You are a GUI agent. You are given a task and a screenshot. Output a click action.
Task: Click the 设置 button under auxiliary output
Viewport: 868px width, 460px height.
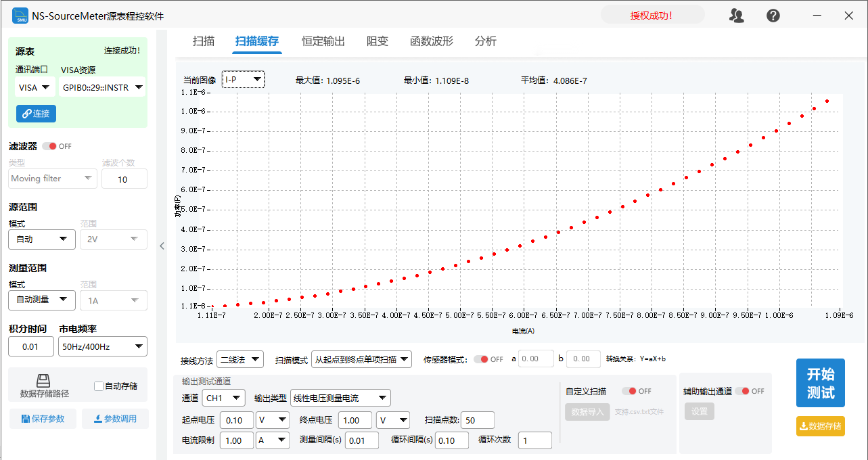tap(699, 411)
